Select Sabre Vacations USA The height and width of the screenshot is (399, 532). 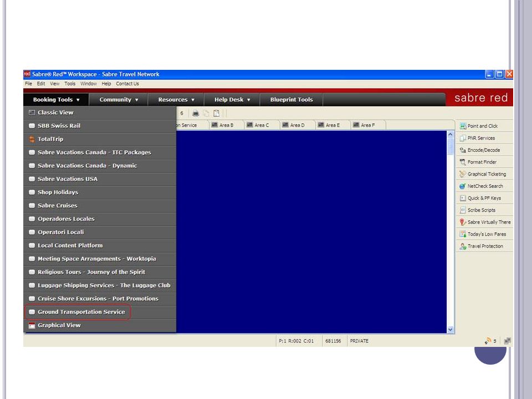(x=100, y=179)
